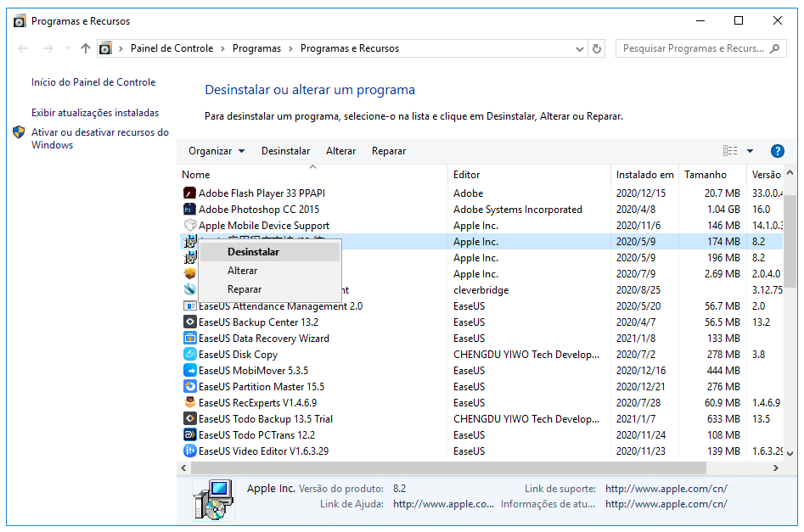804x532 pixels.
Task: Choose Desinstalar from the context menu
Action: [x=253, y=252]
